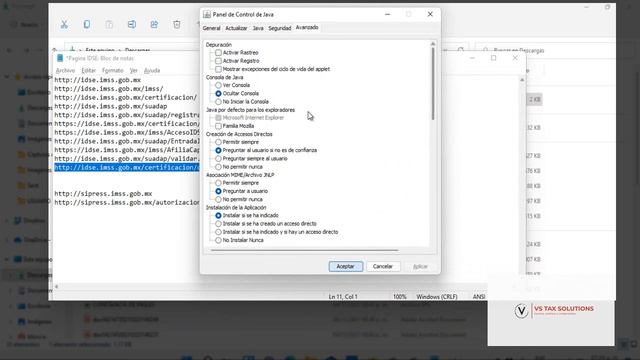The image size is (640, 360).
Task: Open the Ver menu in Notepad
Action: 133,71
